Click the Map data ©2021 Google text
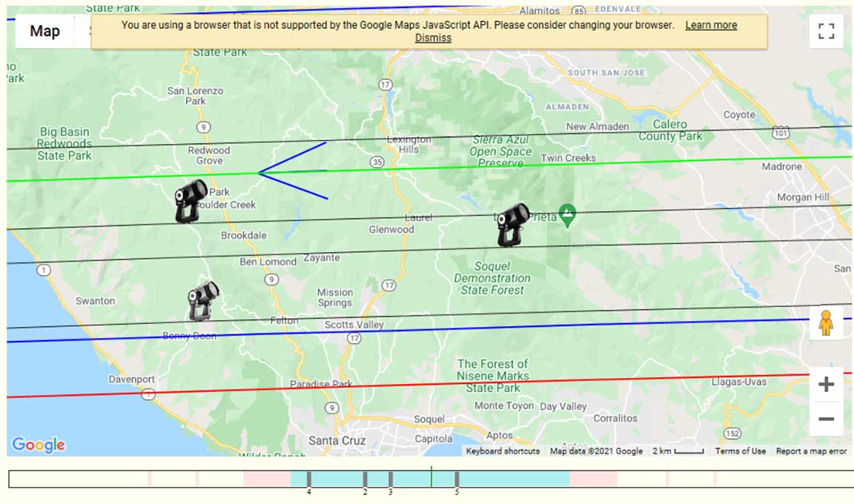This screenshot has height=504, width=854. point(596,451)
